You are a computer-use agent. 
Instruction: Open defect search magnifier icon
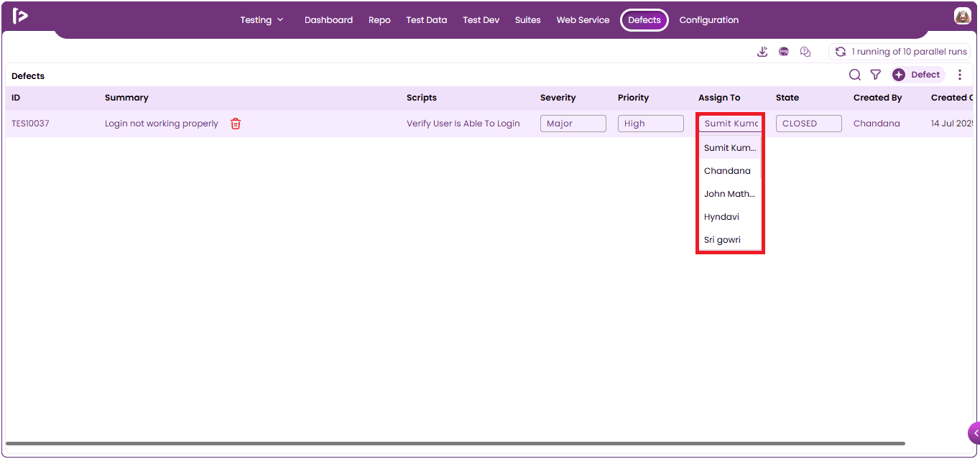(855, 75)
